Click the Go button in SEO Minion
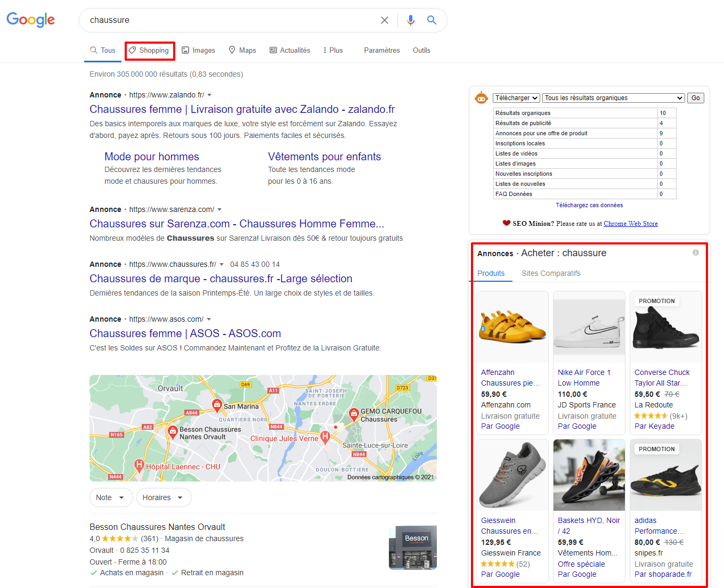This screenshot has height=588, width=724. (x=696, y=98)
